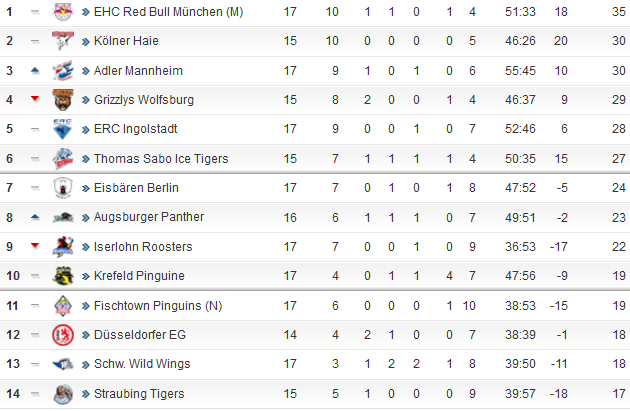Click the Kölner Haie shark logo
Image resolution: width=630 pixels, height=411 pixels.
pos(63,41)
